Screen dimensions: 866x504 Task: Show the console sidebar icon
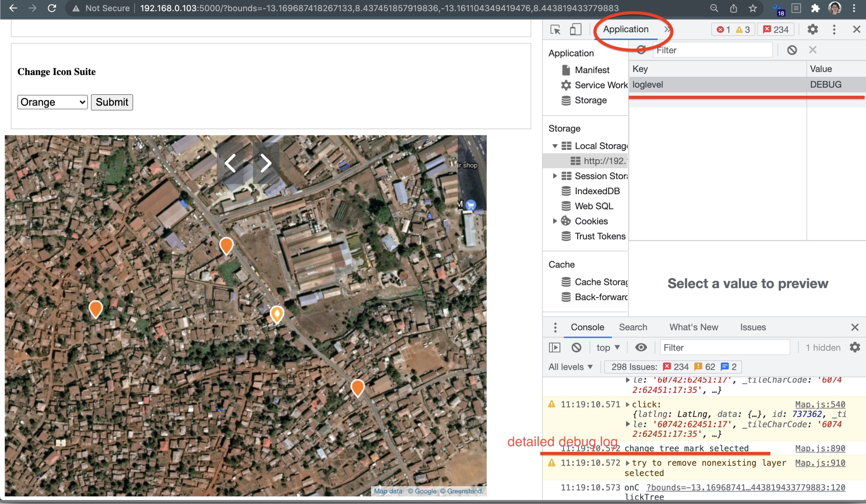(554, 347)
